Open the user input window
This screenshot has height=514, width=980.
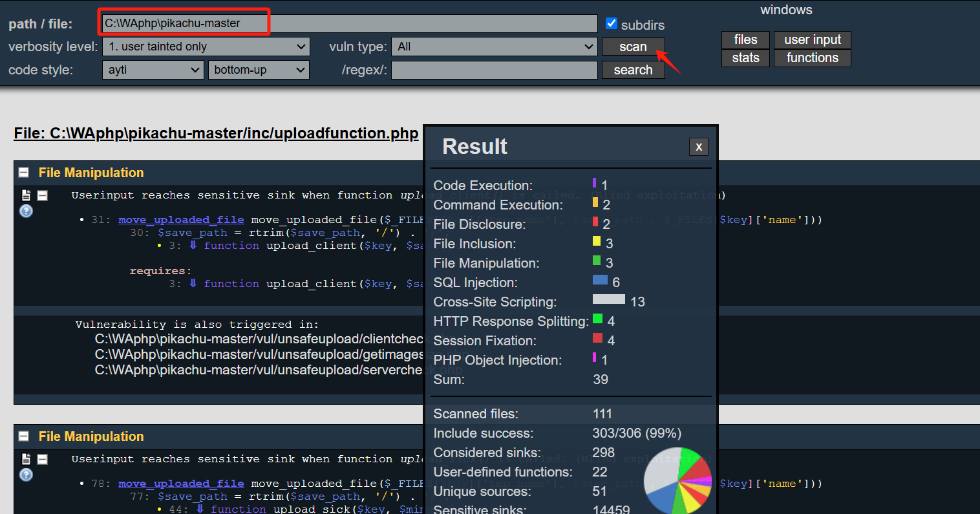[813, 39]
